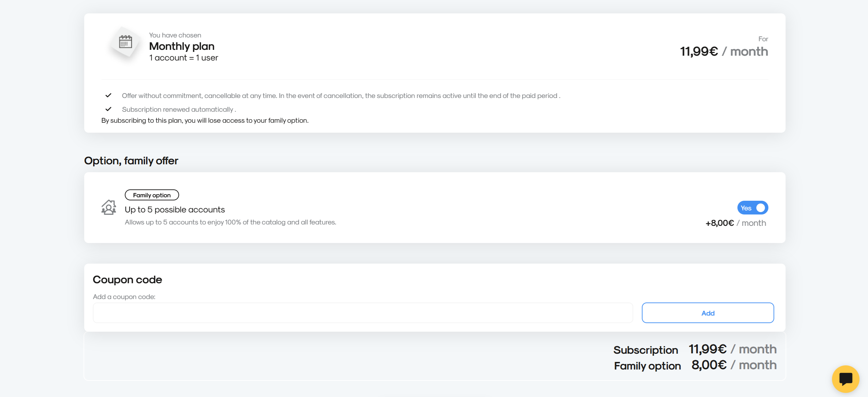
Task: Focus the coupon code text field
Action: tap(363, 313)
